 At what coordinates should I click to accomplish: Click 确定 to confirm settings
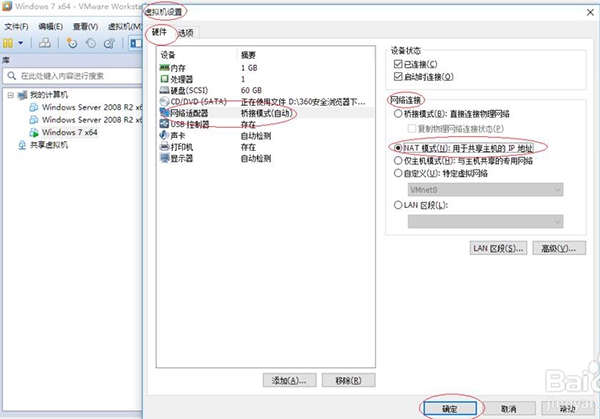[x=450, y=408]
